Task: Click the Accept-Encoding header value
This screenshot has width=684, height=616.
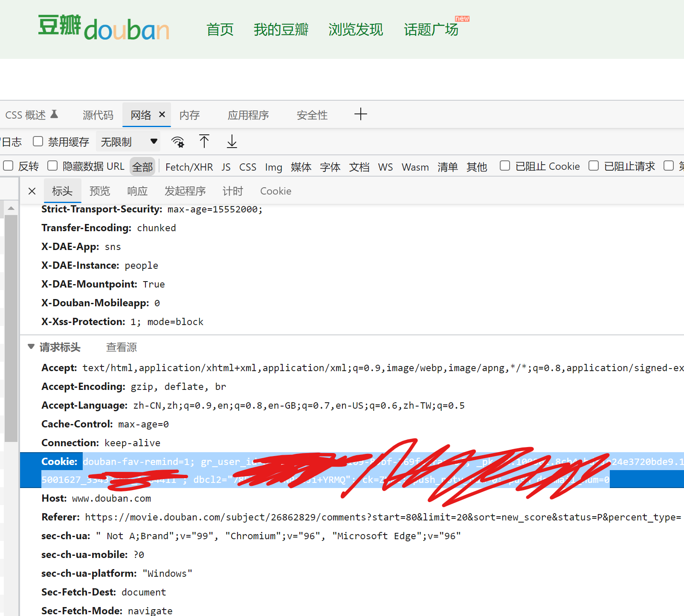Action: [178, 386]
